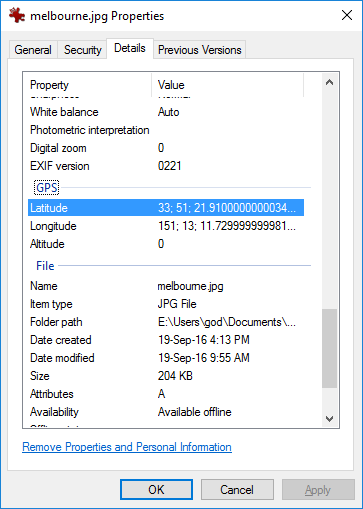The width and height of the screenshot is (363, 509).
Task: Select the Latitude row
Action: 166,208
